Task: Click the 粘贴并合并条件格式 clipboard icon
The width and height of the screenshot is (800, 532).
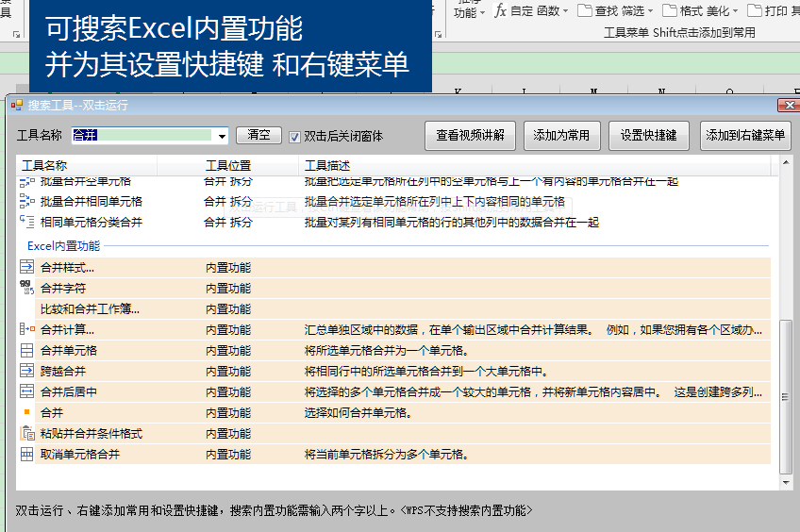Action: coord(26,434)
